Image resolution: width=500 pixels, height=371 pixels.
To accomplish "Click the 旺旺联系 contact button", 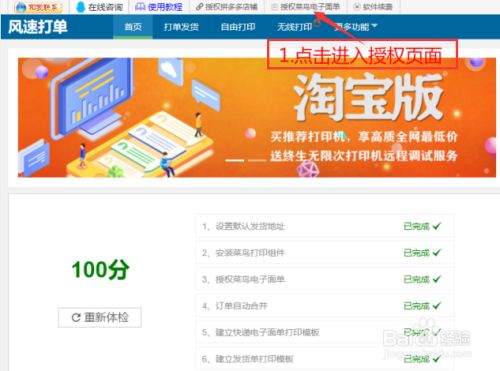I will [38, 7].
